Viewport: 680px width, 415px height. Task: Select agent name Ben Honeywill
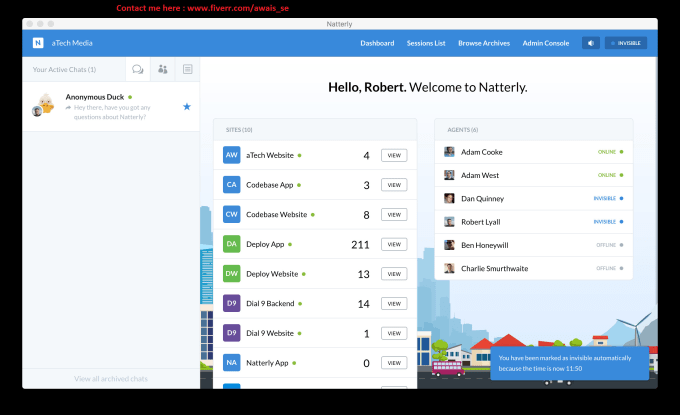pos(484,245)
